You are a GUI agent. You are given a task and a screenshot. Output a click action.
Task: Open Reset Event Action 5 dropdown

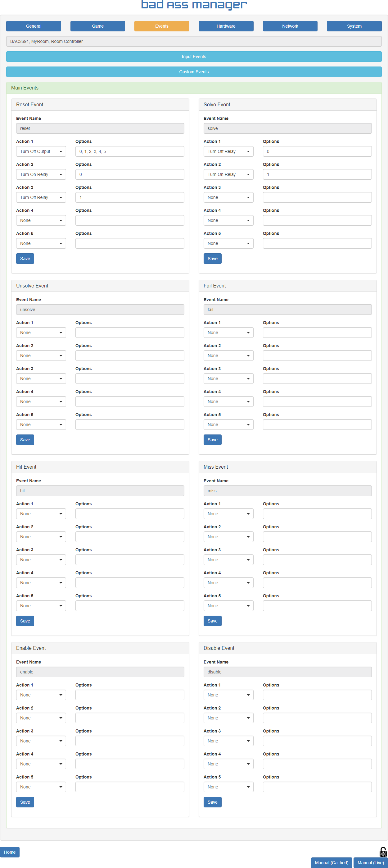[41, 243]
